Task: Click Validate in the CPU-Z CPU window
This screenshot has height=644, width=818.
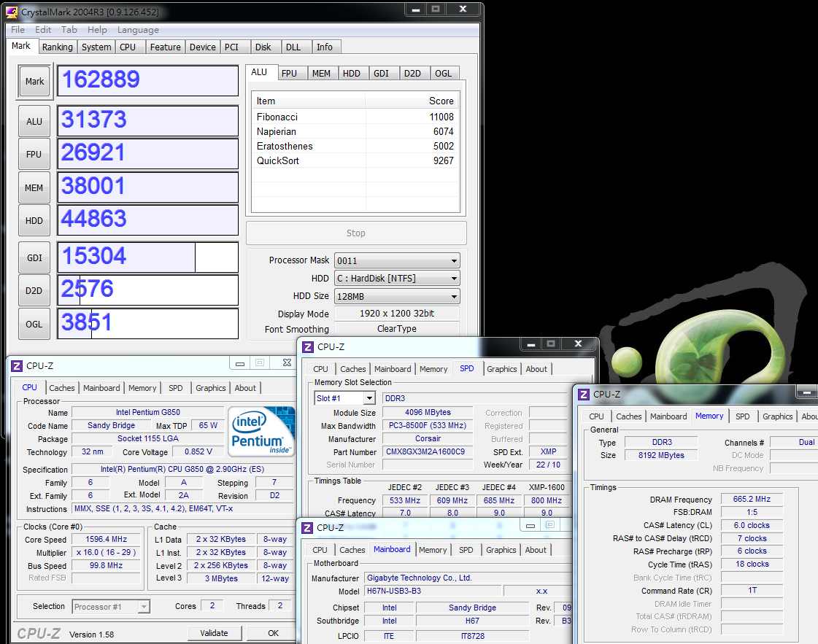Action: tap(215, 633)
